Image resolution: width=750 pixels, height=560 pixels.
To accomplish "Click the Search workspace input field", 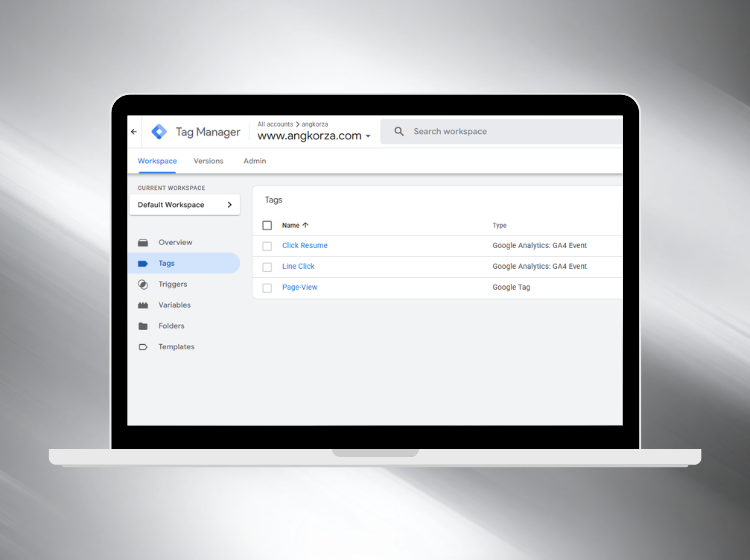I will [500, 132].
